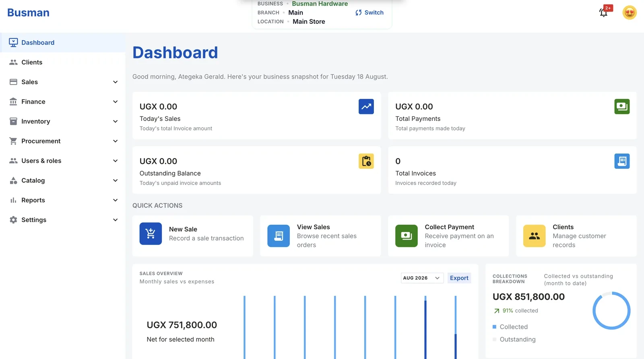Expand the Reports menu chevron

(116, 200)
